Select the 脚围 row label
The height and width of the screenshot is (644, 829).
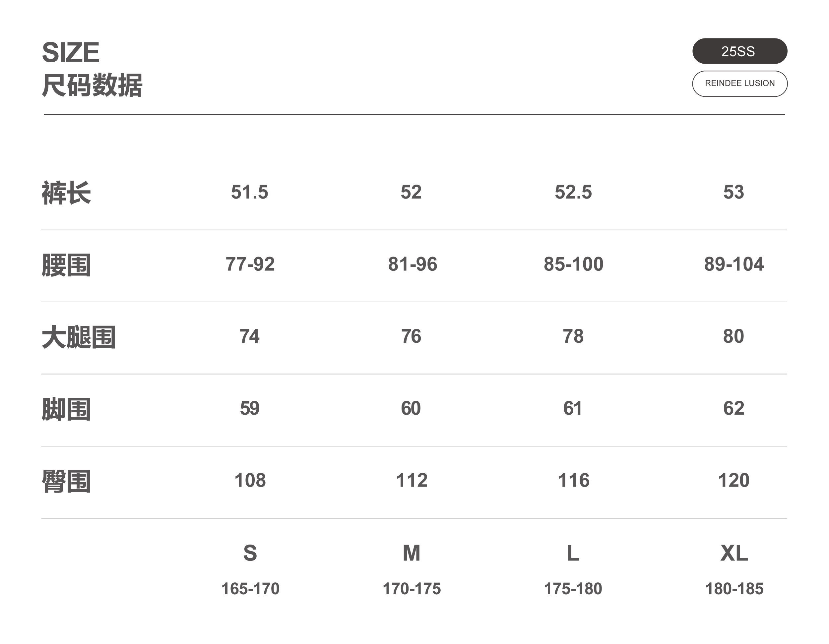tap(66, 409)
